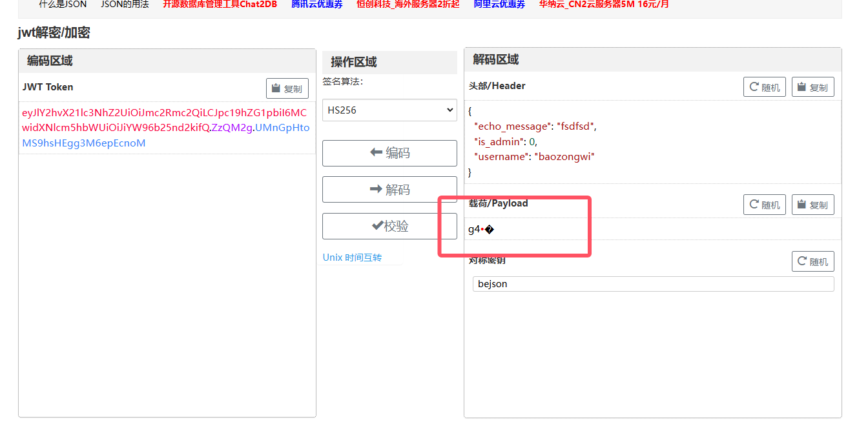Open 华纳云_CN2云服务器5M link
Viewport: 868px width, 424px height.
click(x=604, y=4)
